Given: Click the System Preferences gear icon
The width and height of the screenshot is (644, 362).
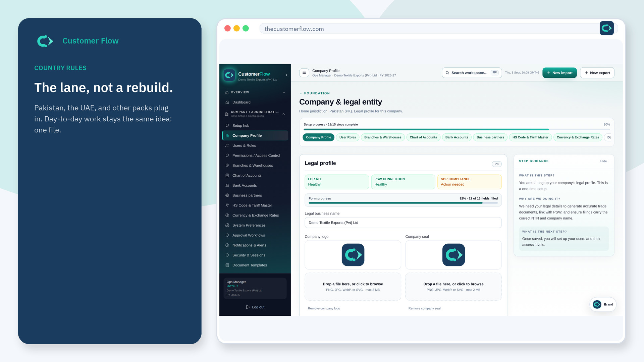Looking at the screenshot, I should (x=227, y=225).
